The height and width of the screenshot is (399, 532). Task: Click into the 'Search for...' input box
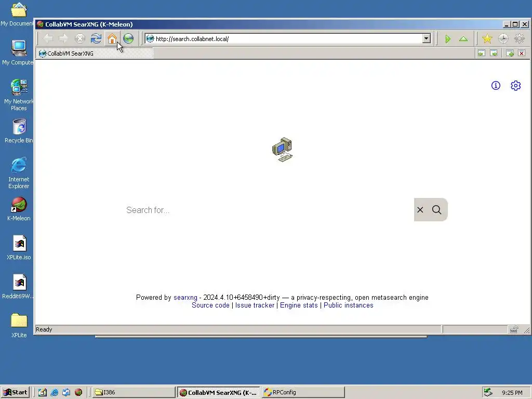coord(268,210)
